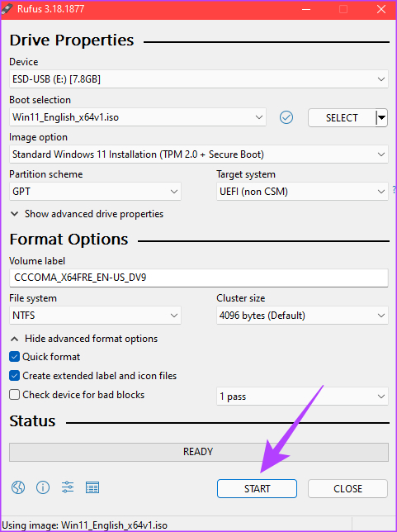
Task: Click the START button
Action: (x=257, y=488)
